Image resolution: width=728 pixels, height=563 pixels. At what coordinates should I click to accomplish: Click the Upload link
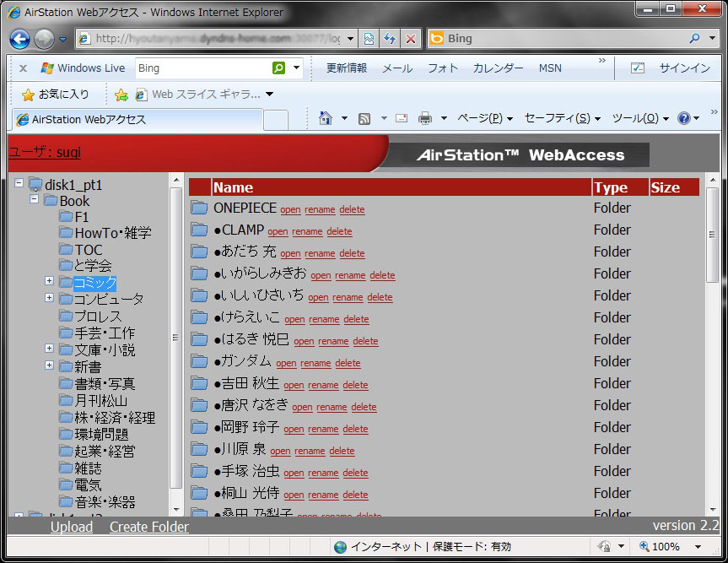coord(72,527)
